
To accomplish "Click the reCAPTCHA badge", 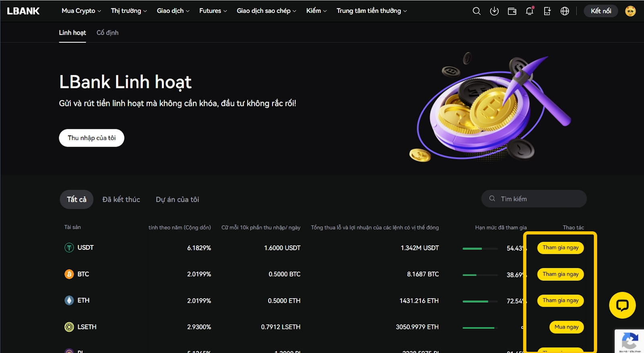I will (x=630, y=341).
